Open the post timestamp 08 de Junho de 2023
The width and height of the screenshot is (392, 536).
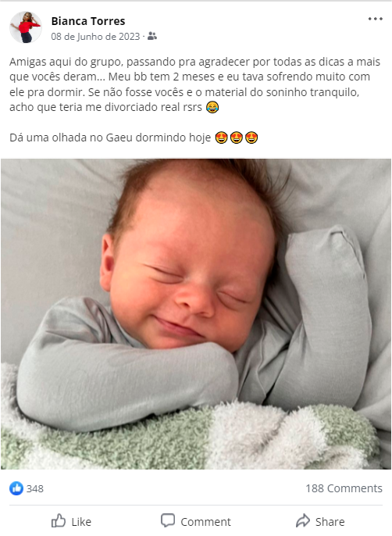[x=96, y=36]
